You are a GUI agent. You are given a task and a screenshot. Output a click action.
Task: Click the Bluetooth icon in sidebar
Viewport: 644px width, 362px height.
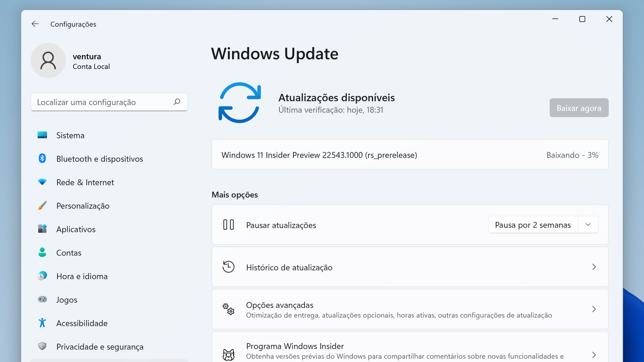point(42,159)
